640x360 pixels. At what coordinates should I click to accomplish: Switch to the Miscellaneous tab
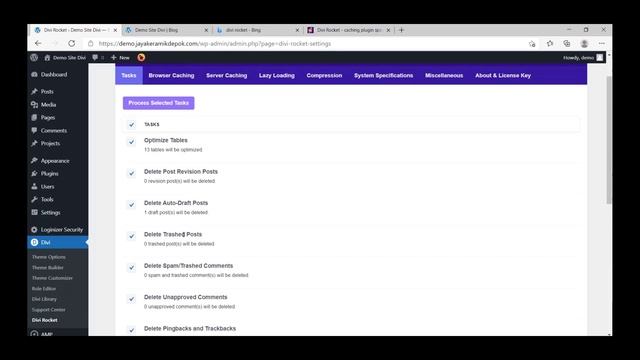(x=444, y=76)
